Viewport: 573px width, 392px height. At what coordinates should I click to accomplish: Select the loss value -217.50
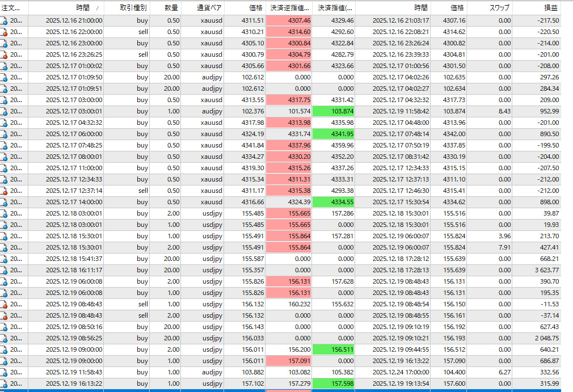548,21
